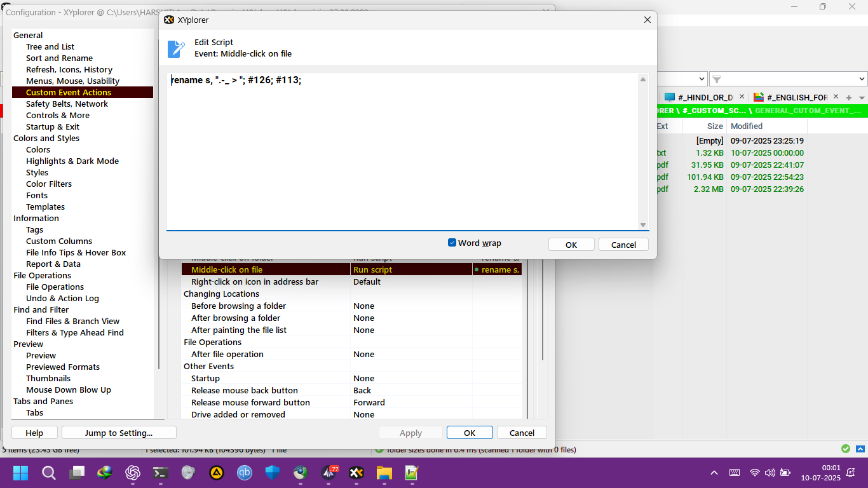The width and height of the screenshot is (868, 488).
Task: Click the volume icon in system tray
Action: click(x=769, y=473)
